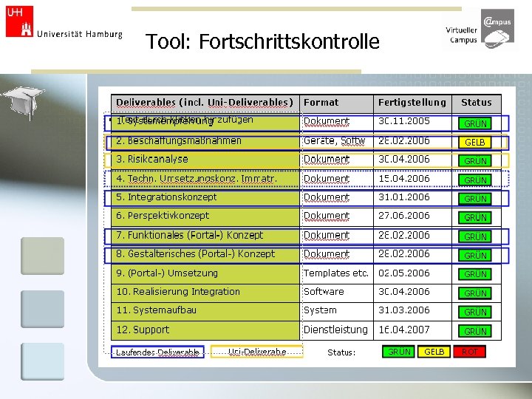Image resolution: width=532 pixels, height=399 pixels.
Task: Click the date 02.05.2006
Action: [x=404, y=273]
